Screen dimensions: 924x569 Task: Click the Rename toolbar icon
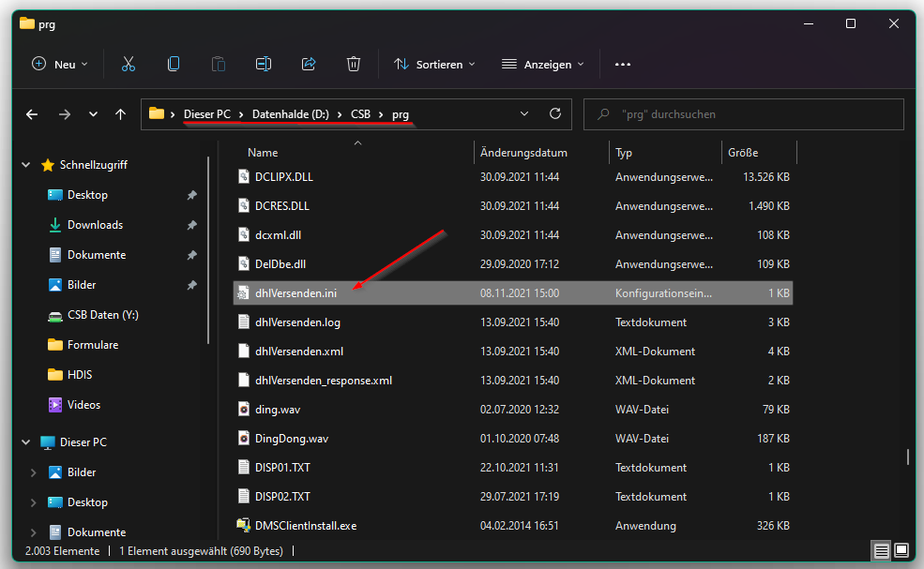pyautogui.click(x=264, y=64)
